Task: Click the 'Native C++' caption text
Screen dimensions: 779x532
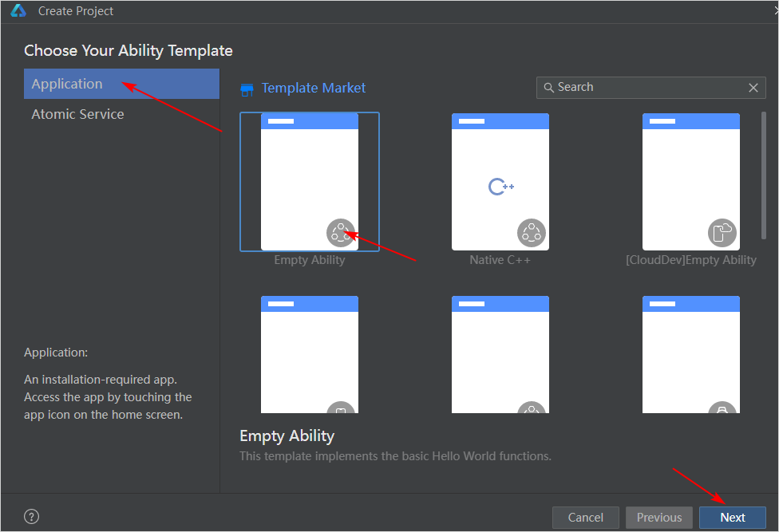Action: pyautogui.click(x=500, y=260)
